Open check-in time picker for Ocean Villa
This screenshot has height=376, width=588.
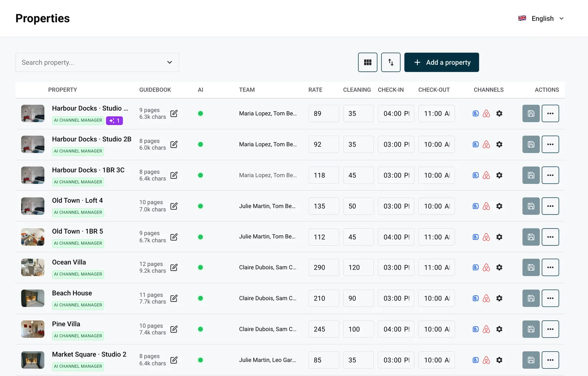click(396, 267)
